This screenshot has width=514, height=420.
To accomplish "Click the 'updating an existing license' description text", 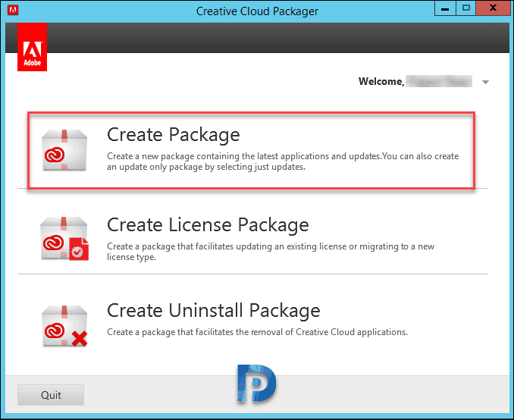I will coord(271,252).
